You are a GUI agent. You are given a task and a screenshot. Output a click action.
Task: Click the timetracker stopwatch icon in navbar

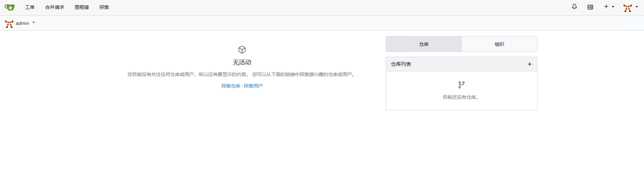590,7
